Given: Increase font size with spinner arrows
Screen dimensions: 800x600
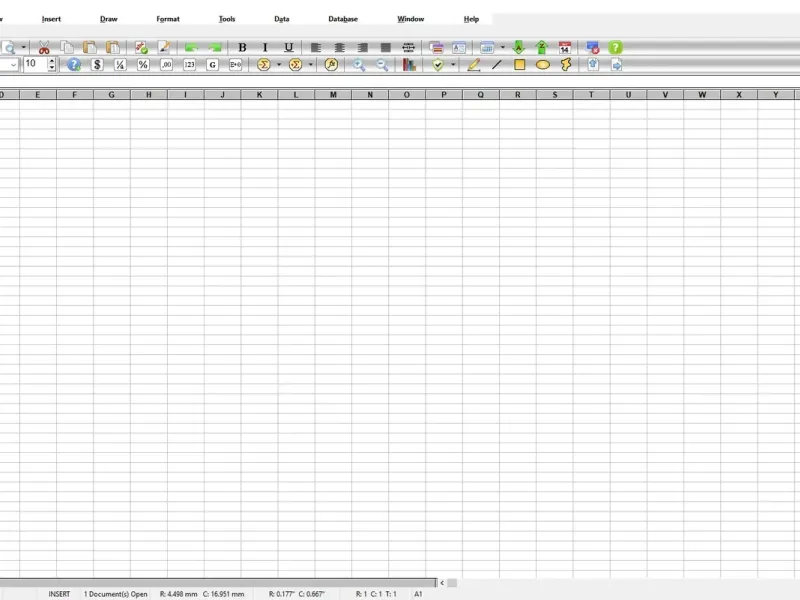Looking at the screenshot, I should point(52,61).
